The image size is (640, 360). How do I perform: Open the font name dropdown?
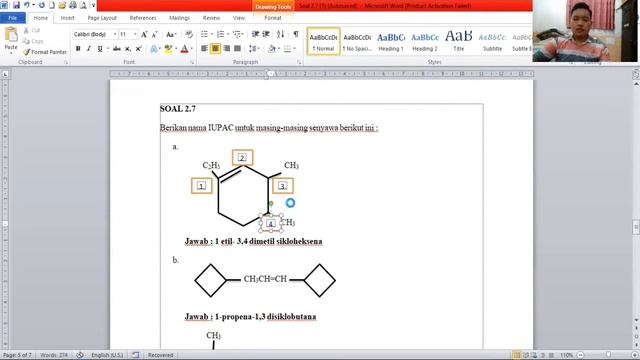[115, 34]
